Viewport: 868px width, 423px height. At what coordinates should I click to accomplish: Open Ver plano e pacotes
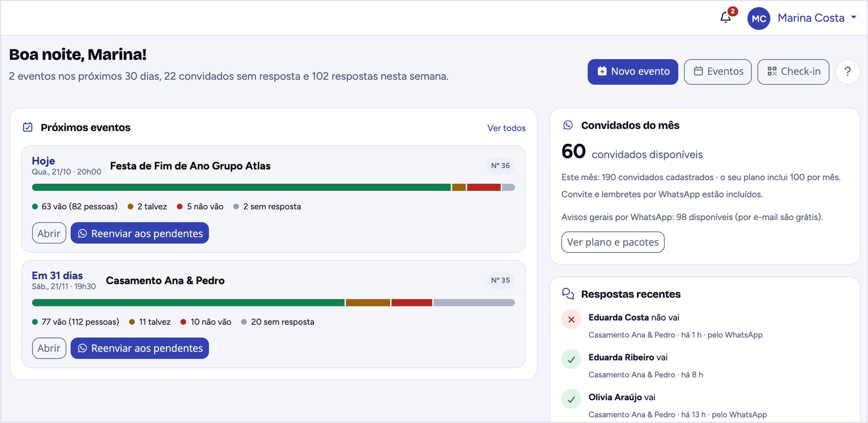pyautogui.click(x=612, y=242)
